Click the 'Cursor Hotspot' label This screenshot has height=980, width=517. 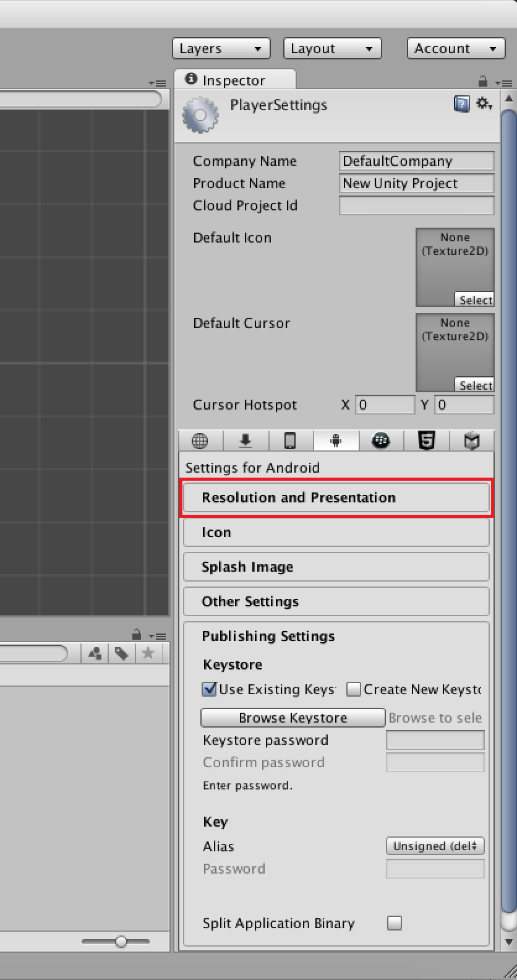click(x=245, y=405)
